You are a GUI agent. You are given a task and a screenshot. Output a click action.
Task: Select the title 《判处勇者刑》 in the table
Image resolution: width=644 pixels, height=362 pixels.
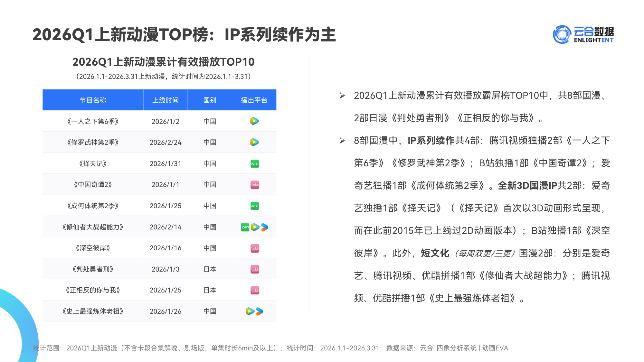pyautogui.click(x=93, y=269)
